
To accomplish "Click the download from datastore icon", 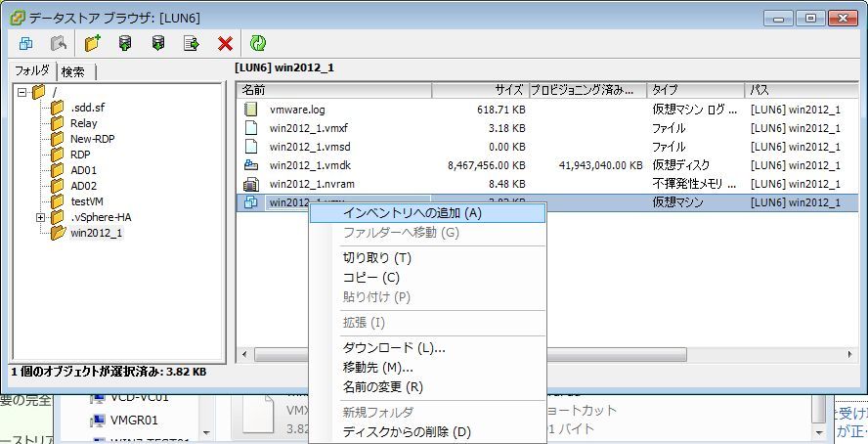I will click(x=158, y=43).
